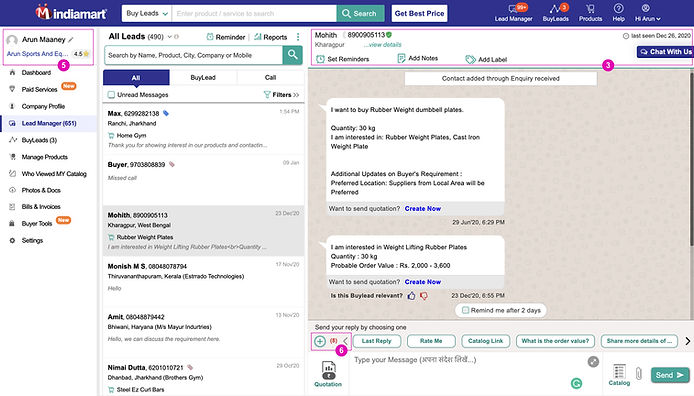Image resolution: width=694 pixels, height=396 pixels.
Task: Send the message with Send button
Action: pyautogui.click(x=670, y=375)
